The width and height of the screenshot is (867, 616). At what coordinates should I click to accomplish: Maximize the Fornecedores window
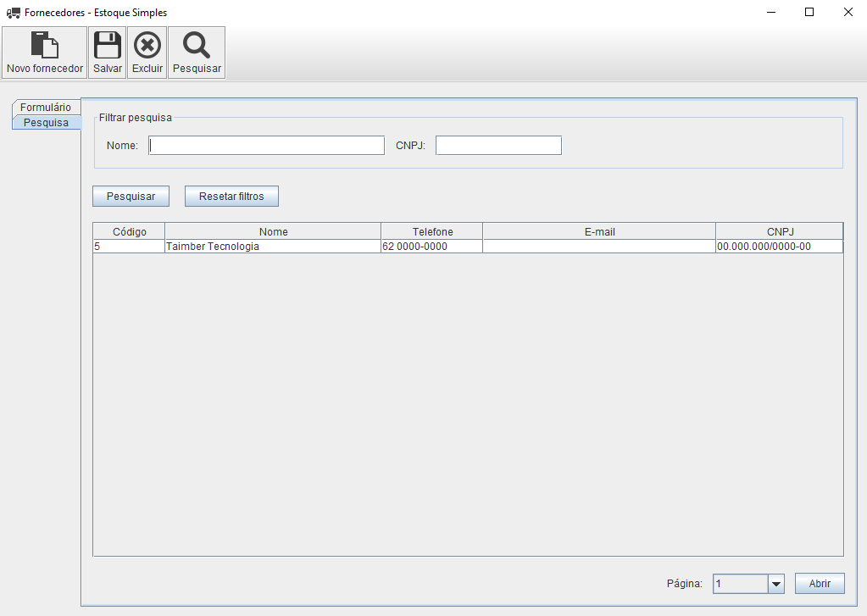[x=809, y=13]
